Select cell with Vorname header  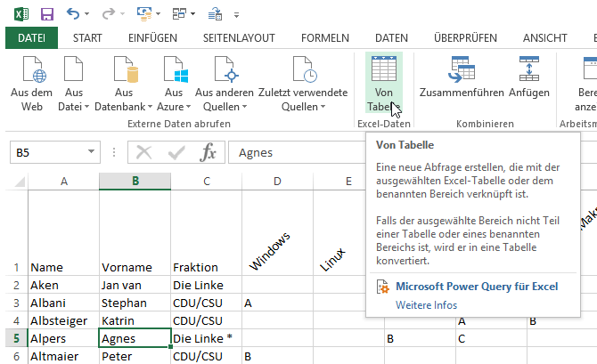[x=135, y=233]
